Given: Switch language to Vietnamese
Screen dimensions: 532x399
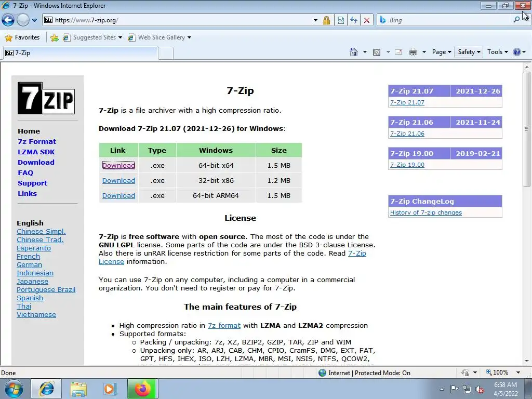Looking at the screenshot, I should click(x=36, y=314).
